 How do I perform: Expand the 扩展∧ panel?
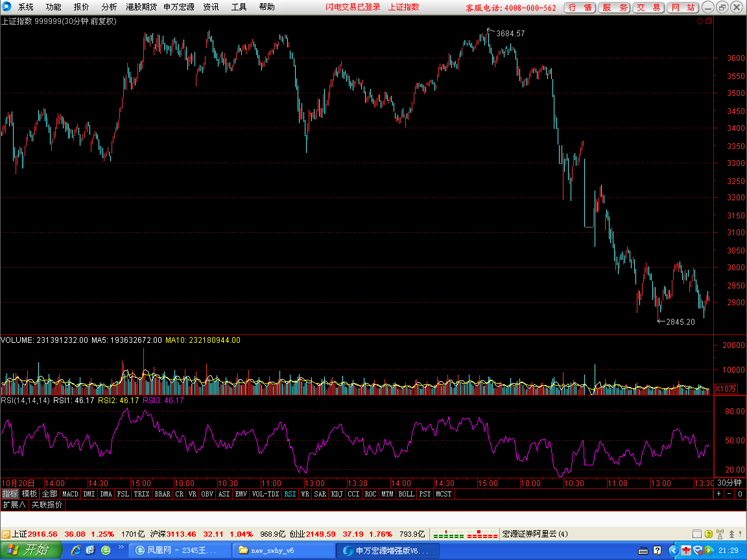(x=14, y=505)
